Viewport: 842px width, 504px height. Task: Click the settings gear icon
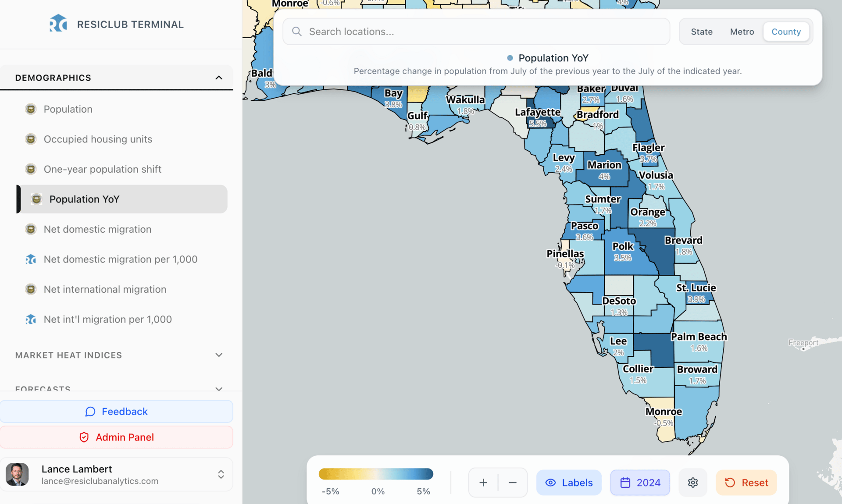pyautogui.click(x=692, y=483)
